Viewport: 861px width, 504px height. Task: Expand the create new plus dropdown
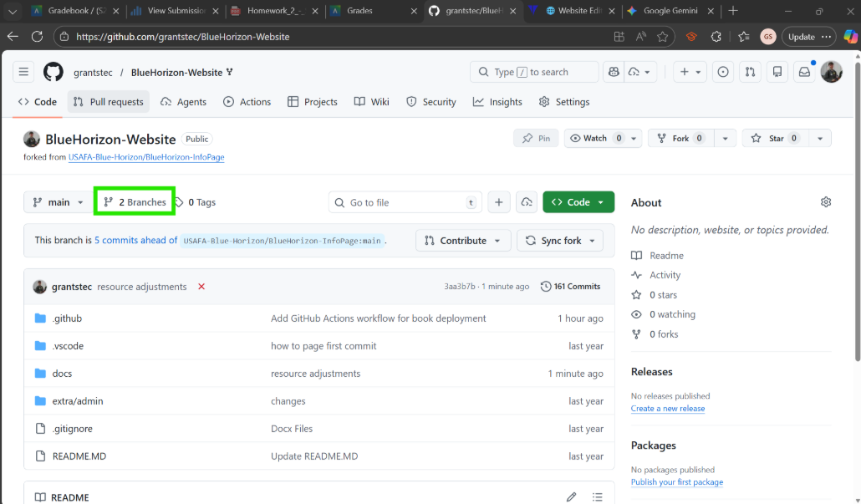[690, 72]
